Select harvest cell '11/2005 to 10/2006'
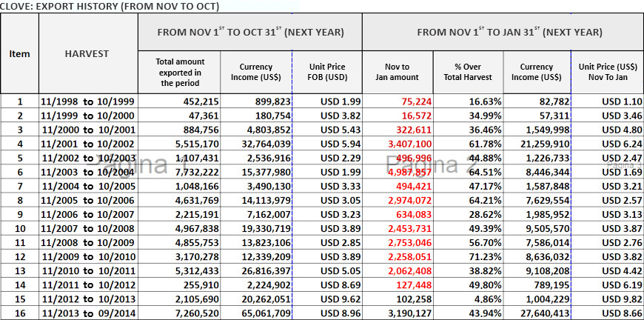The height and width of the screenshot is (320, 644). (88, 201)
